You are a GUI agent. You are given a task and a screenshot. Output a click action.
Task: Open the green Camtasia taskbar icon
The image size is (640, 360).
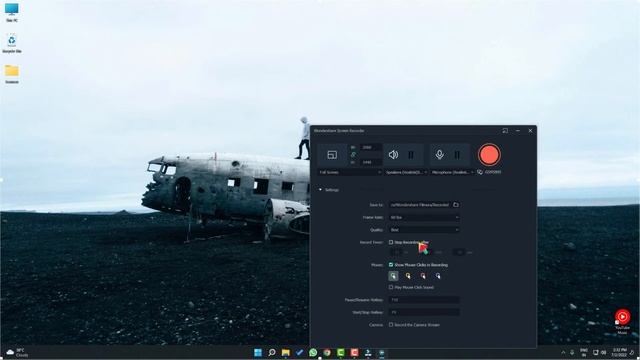(x=340, y=353)
